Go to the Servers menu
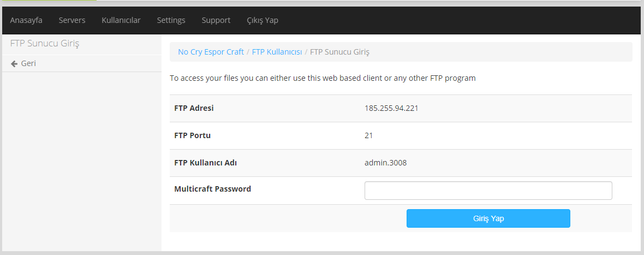 [72, 20]
